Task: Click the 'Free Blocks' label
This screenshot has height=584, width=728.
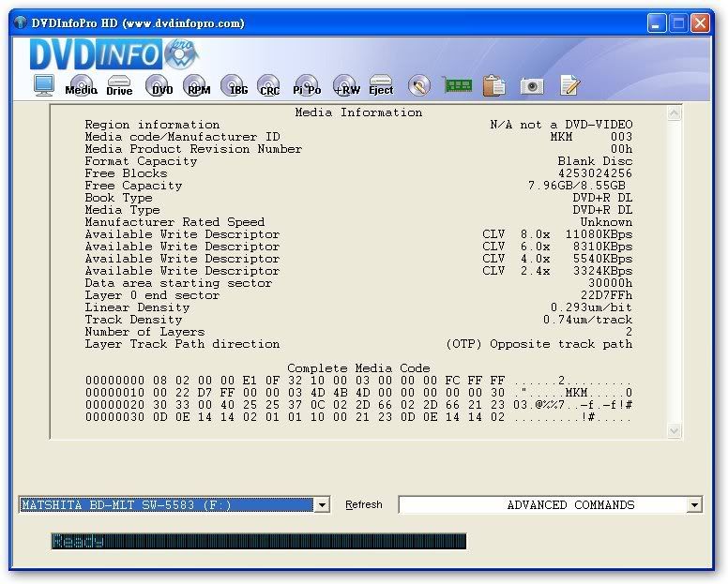Action: click(x=126, y=173)
